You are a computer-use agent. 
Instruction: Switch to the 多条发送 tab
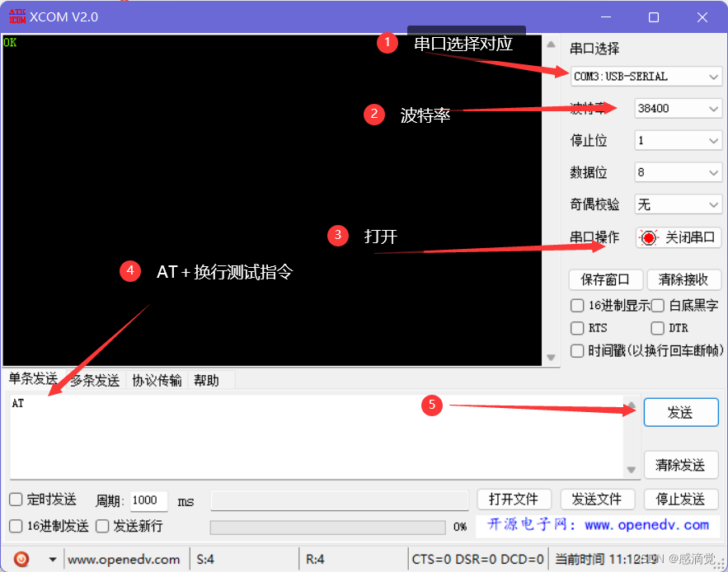click(95, 380)
